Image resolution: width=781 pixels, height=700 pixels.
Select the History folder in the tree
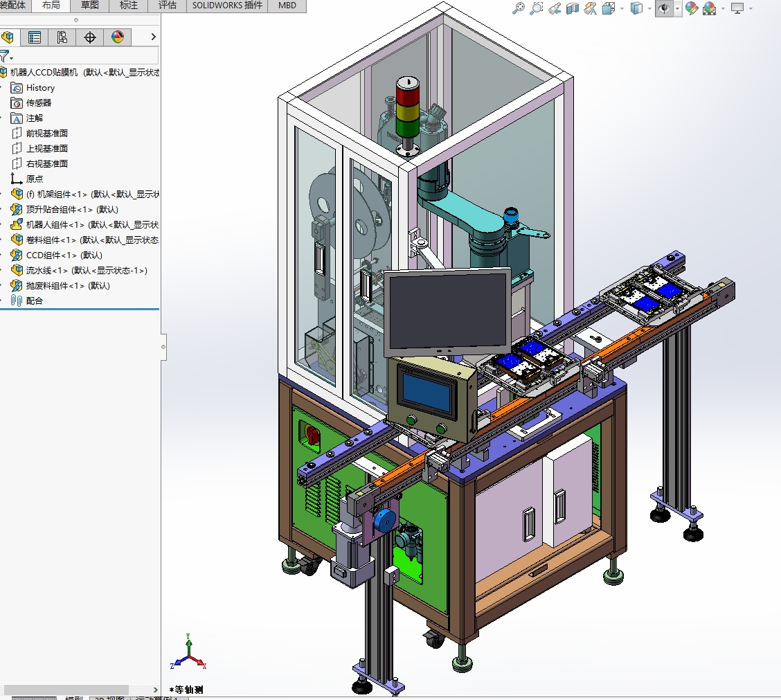pyautogui.click(x=40, y=88)
